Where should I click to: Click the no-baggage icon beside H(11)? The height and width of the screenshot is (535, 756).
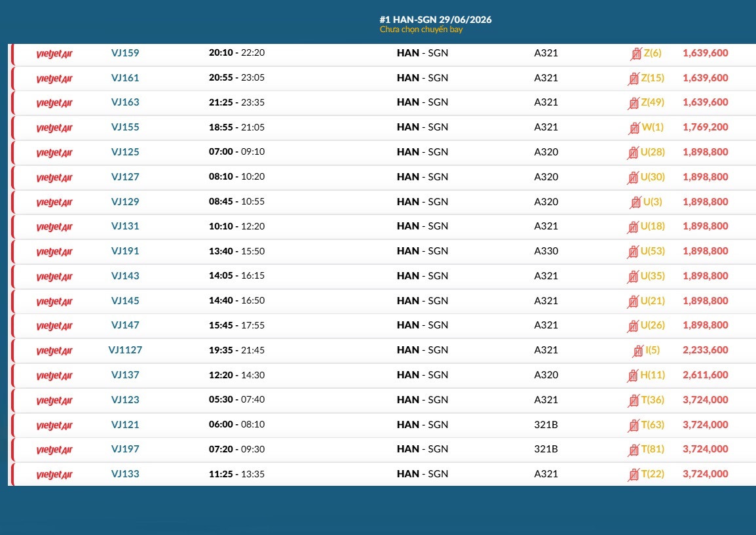click(633, 375)
